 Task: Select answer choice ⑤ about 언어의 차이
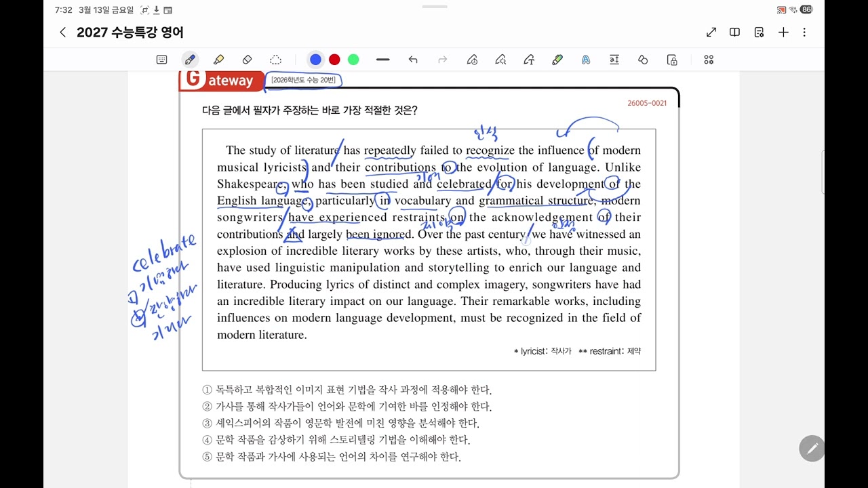pos(332,457)
